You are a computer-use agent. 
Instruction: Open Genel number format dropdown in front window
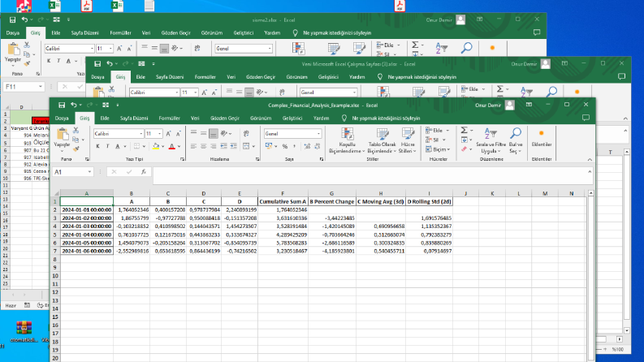click(318, 134)
